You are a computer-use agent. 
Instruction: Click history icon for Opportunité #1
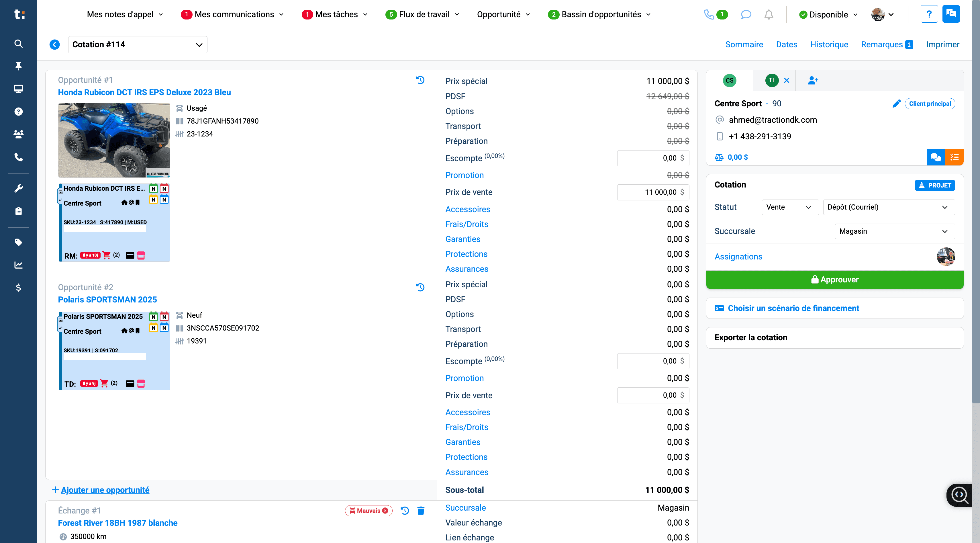[420, 80]
